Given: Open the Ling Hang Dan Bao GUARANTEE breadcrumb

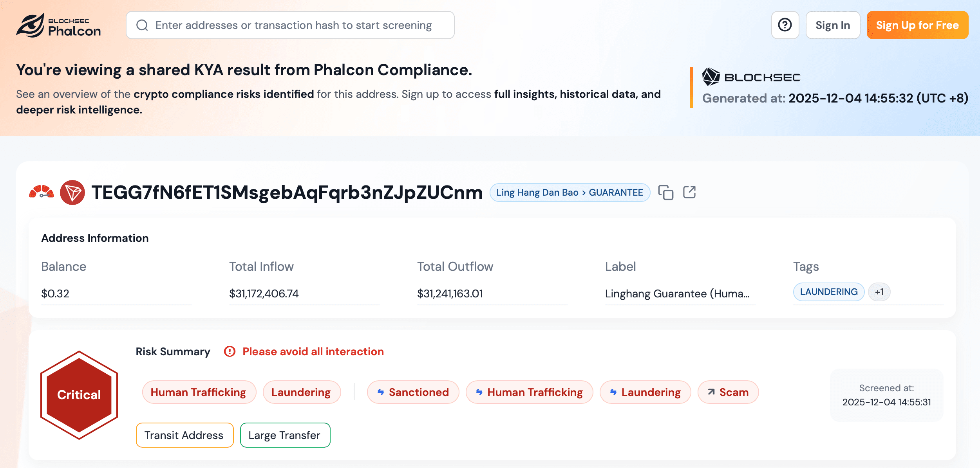Looking at the screenshot, I should click(x=570, y=193).
